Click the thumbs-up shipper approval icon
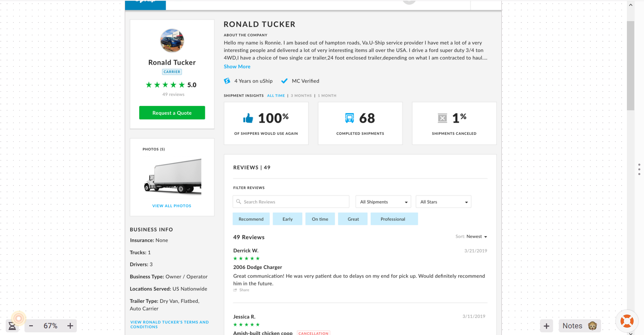This screenshot has width=644, height=335. coord(248,118)
